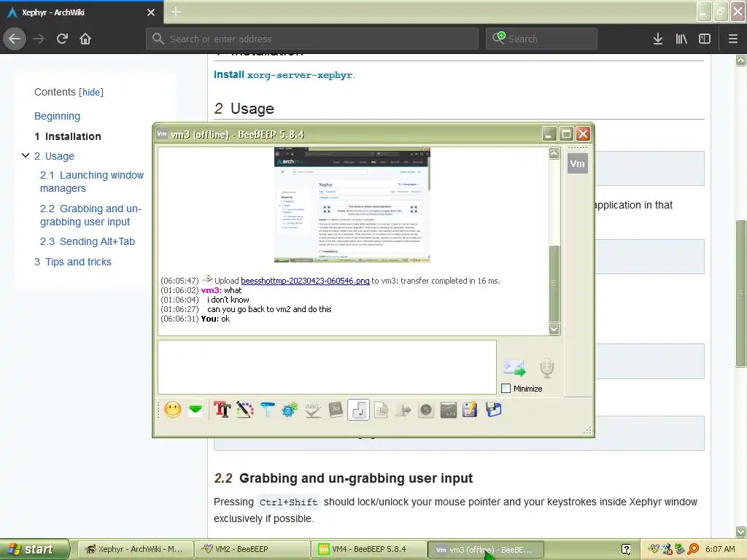Open the browser library icon
The width and height of the screenshot is (747, 560).
(681, 39)
